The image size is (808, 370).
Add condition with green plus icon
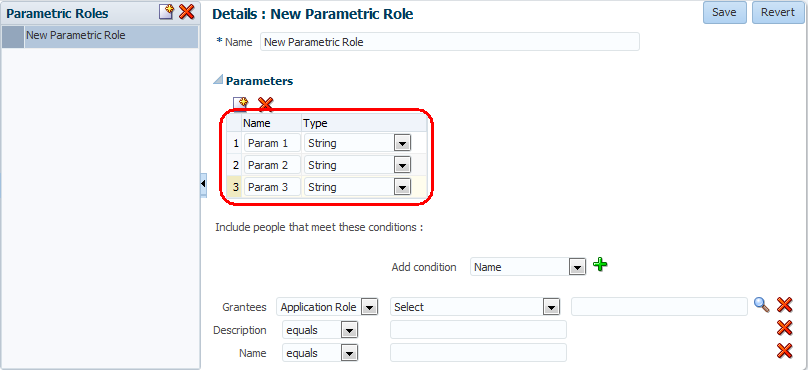[600, 264]
